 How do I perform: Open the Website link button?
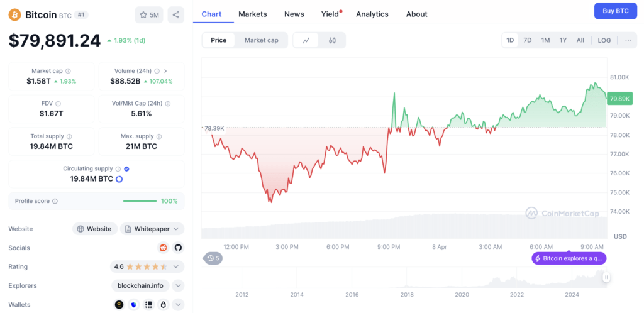click(x=95, y=229)
